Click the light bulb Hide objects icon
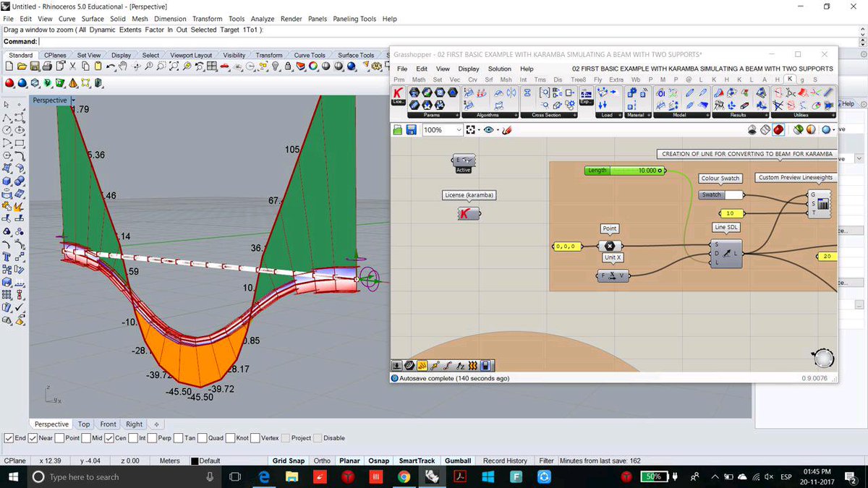 [x=276, y=66]
